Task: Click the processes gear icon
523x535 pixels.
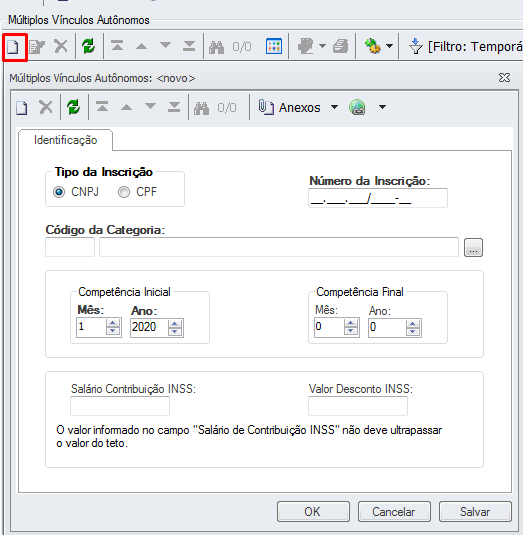Action: (373, 46)
